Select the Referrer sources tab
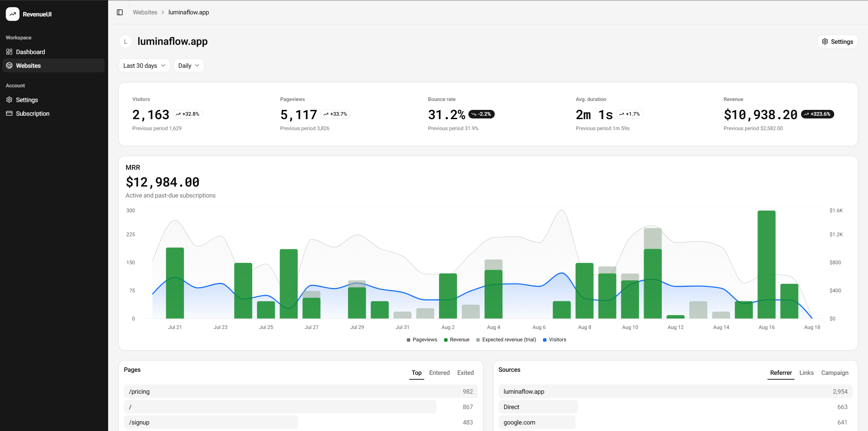The image size is (868, 431). click(x=781, y=373)
